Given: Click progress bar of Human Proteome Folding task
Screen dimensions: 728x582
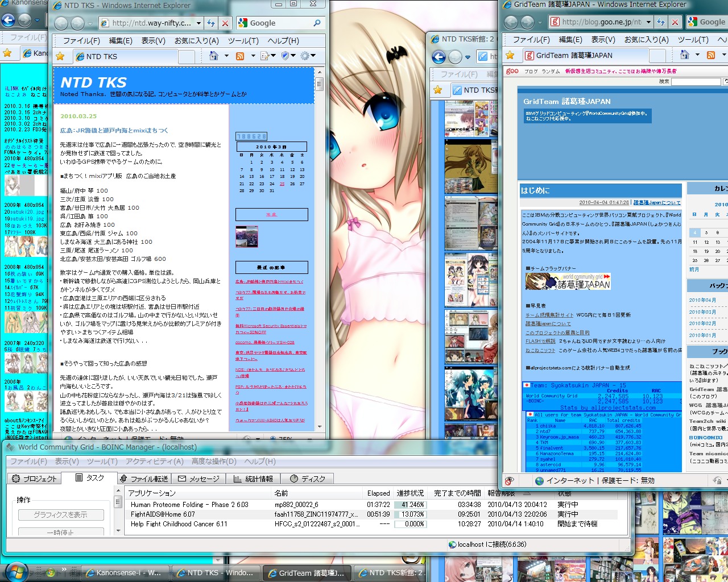Looking at the screenshot, I should 410,505.
